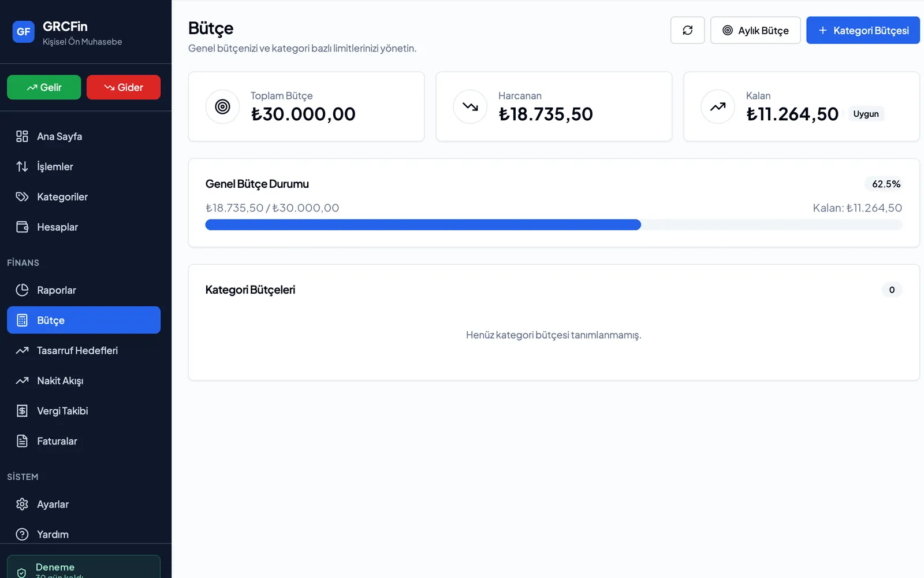
Task: Click the Yardım question mark icon
Action: [x=22, y=534]
